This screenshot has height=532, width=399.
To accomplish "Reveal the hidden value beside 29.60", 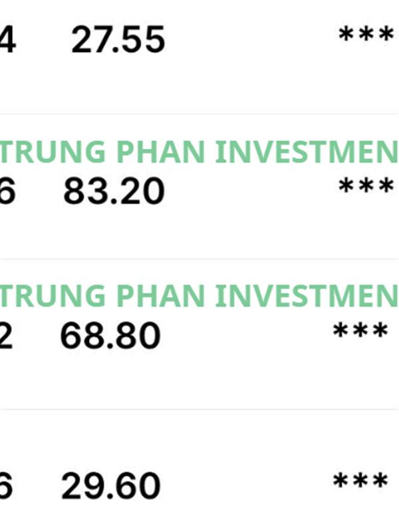I will coord(361,483).
